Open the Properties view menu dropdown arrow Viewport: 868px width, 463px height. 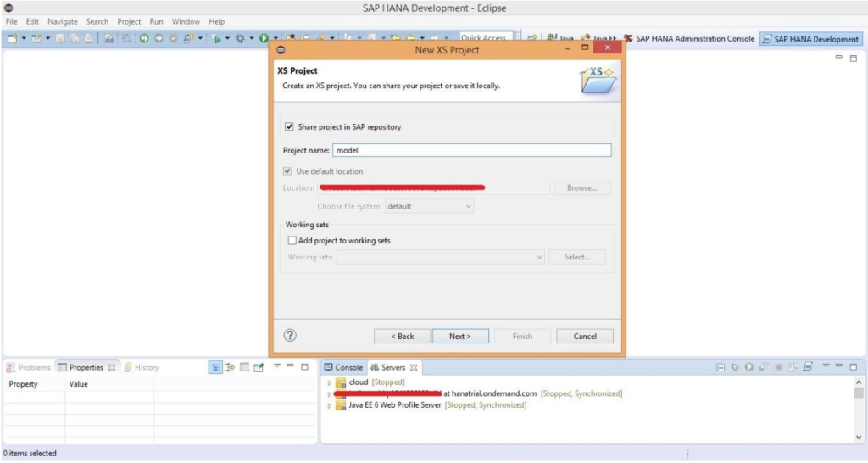276,366
